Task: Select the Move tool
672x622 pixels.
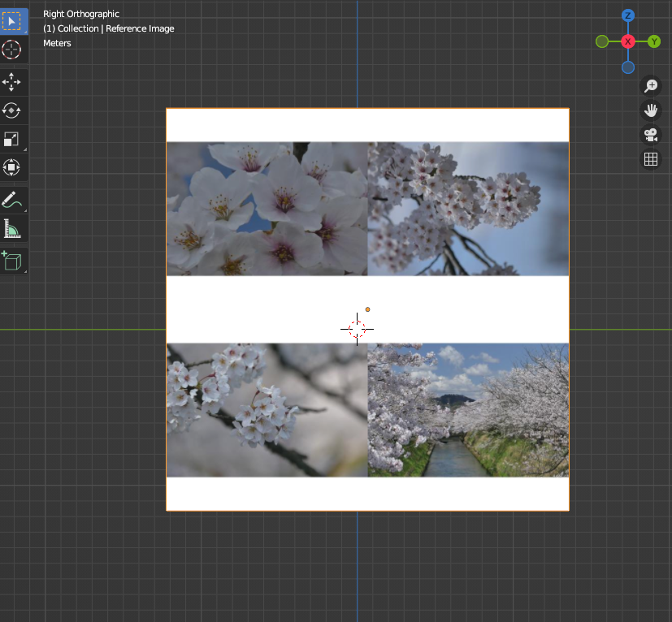Action: click(11, 82)
